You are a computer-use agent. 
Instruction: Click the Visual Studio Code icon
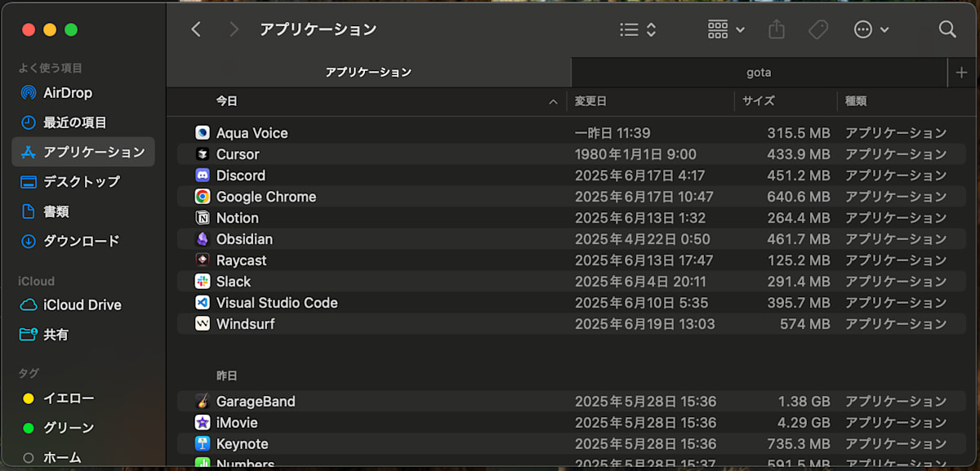pyautogui.click(x=203, y=303)
